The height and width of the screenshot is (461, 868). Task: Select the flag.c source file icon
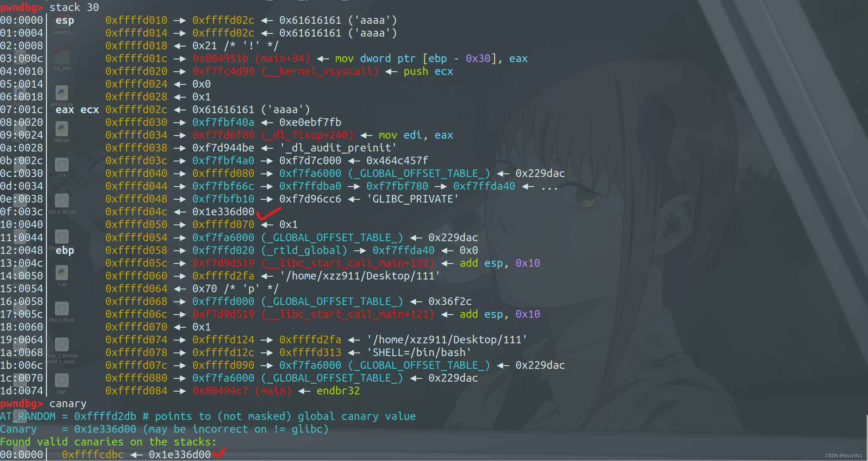(20, 93)
